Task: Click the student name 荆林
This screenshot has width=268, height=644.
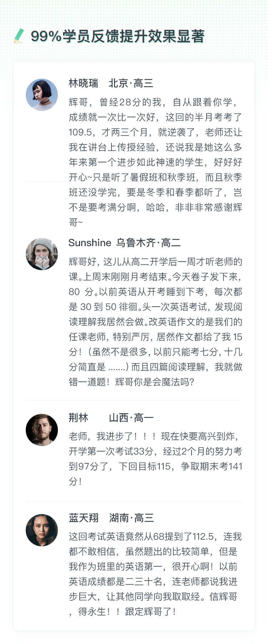Action: click(x=78, y=418)
